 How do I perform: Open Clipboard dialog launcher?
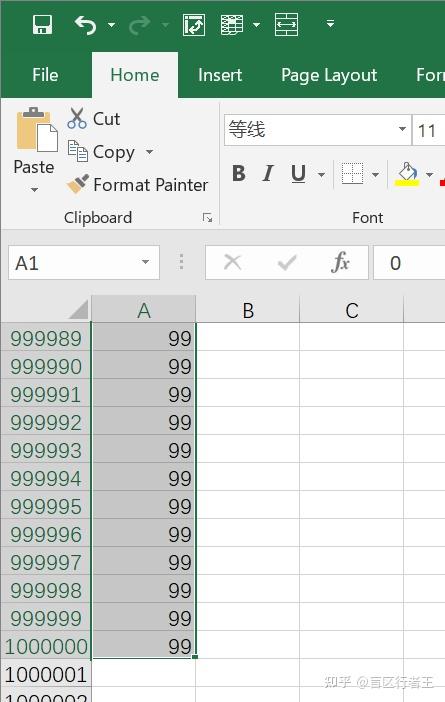click(207, 218)
